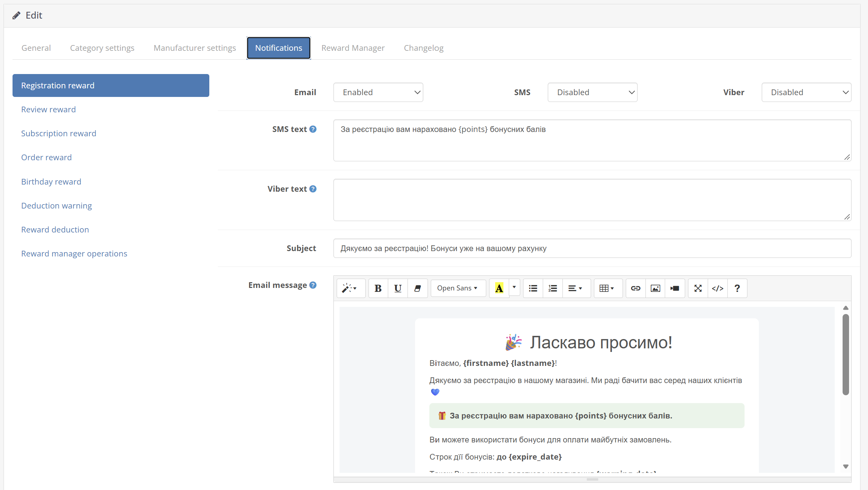The height and width of the screenshot is (490, 868).
Task: Click inside the empty Viber text area
Action: point(592,200)
